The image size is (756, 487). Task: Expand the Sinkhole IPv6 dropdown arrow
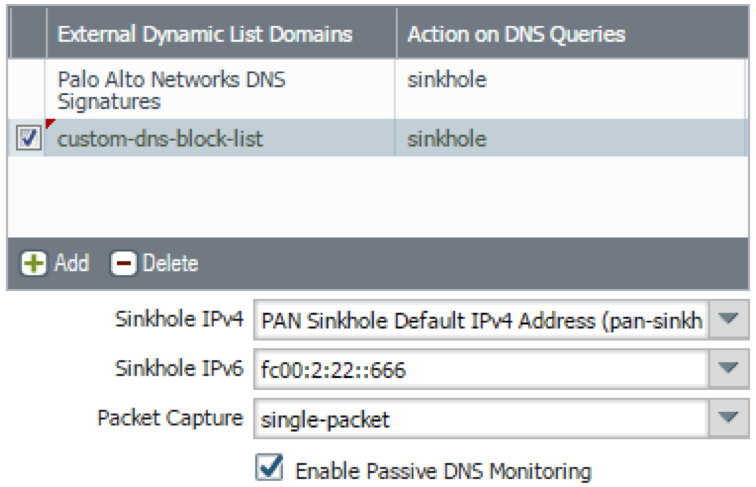(731, 370)
